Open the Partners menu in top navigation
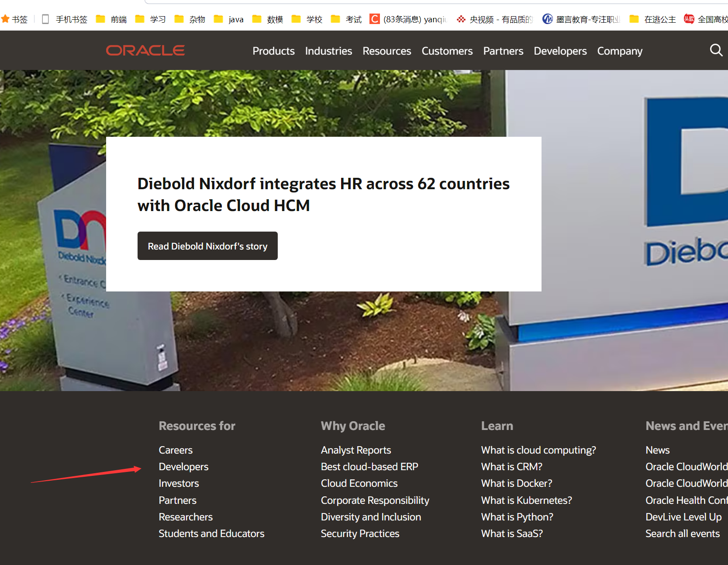Screen dimensions: 728x565 (503, 51)
